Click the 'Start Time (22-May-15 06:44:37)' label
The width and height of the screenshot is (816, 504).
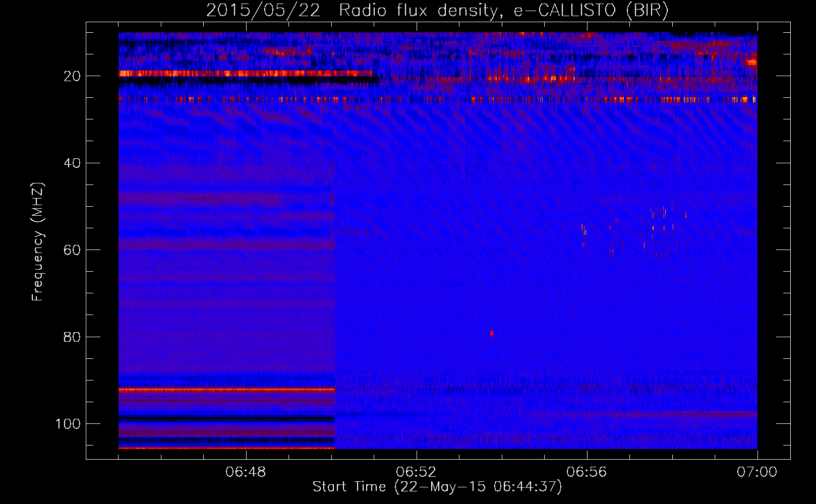437,487
